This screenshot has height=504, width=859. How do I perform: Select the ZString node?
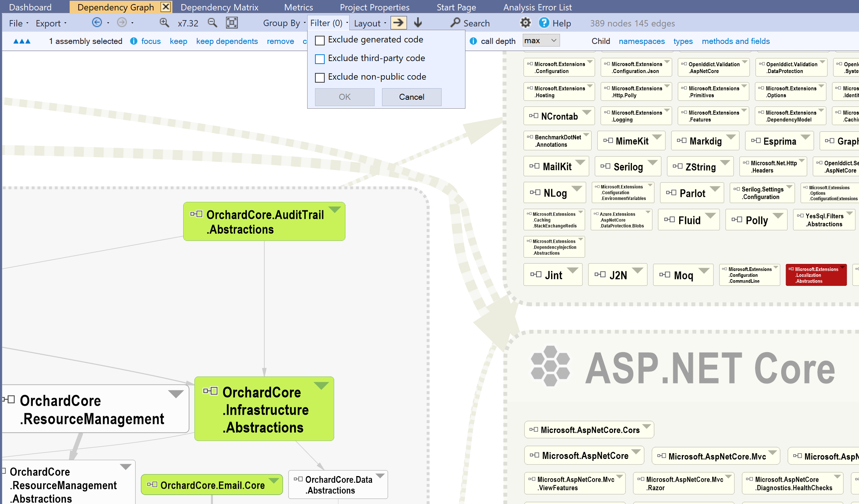point(700,166)
